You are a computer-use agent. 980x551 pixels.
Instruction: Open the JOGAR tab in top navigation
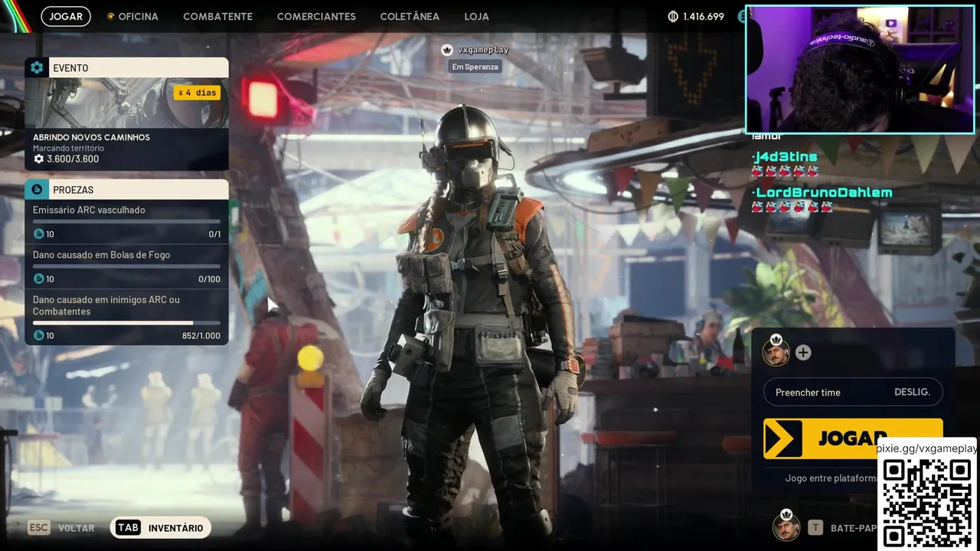[66, 16]
